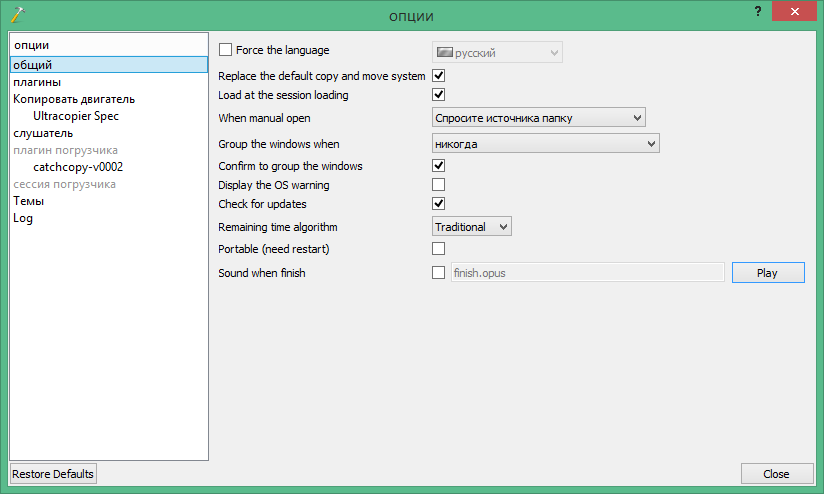The height and width of the screenshot is (494, 824).
Task: Uncheck Replace the default copy and move system
Action: pos(438,76)
